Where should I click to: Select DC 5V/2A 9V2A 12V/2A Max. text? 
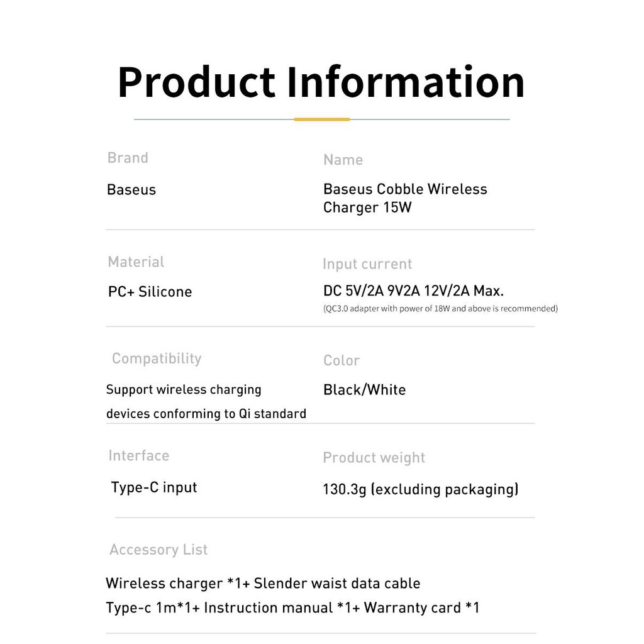click(413, 291)
